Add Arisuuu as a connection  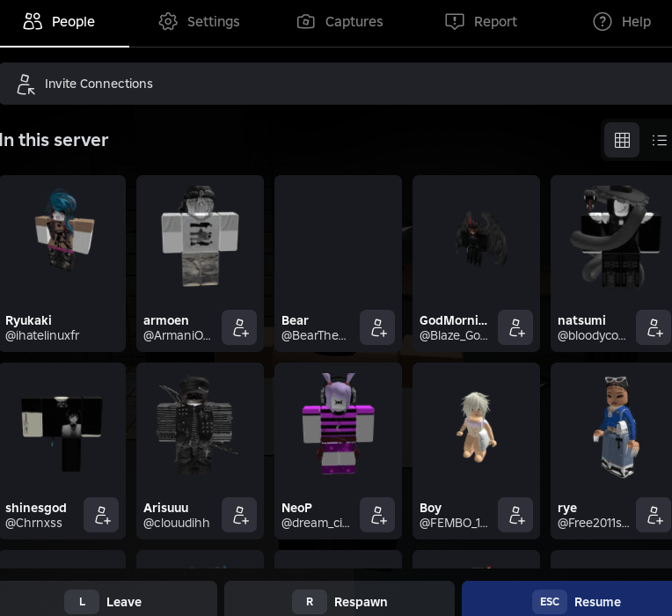pyautogui.click(x=239, y=515)
